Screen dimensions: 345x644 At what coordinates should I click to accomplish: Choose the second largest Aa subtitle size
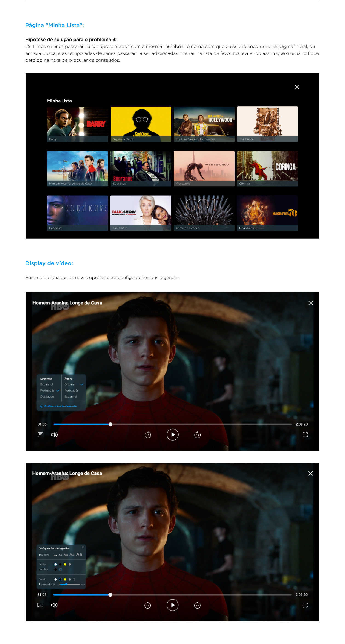coord(72,554)
